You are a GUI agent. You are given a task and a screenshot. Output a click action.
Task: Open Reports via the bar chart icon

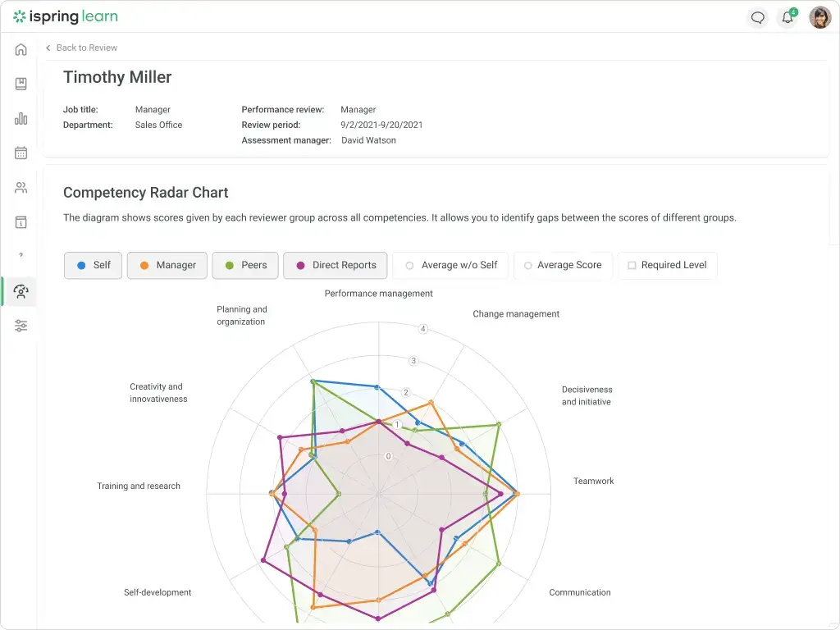(x=21, y=117)
